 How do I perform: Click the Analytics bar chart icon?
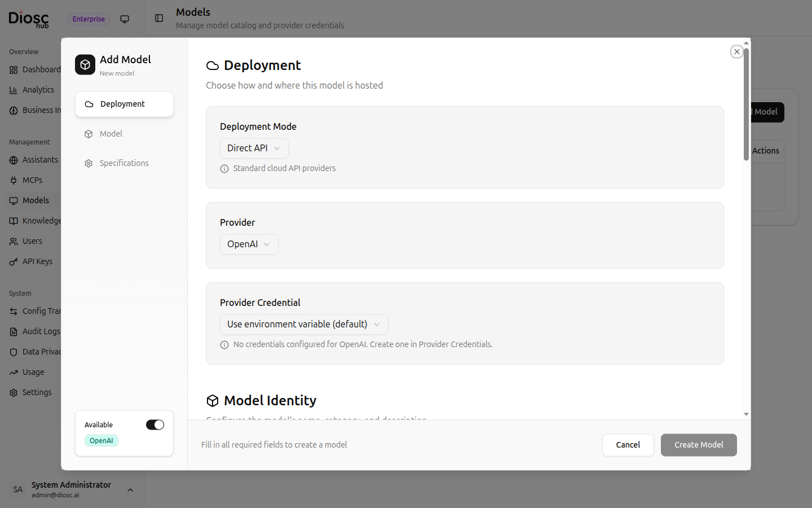point(14,90)
